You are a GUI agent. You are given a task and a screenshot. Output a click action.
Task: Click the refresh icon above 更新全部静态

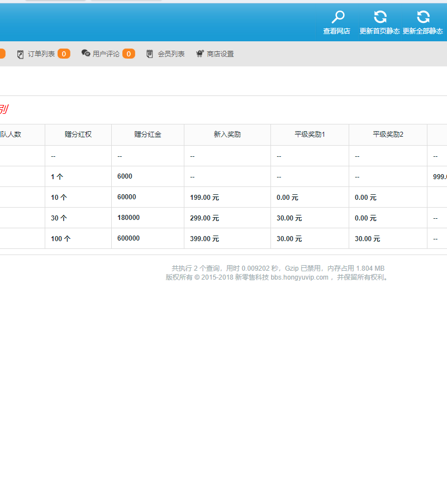[x=423, y=17]
